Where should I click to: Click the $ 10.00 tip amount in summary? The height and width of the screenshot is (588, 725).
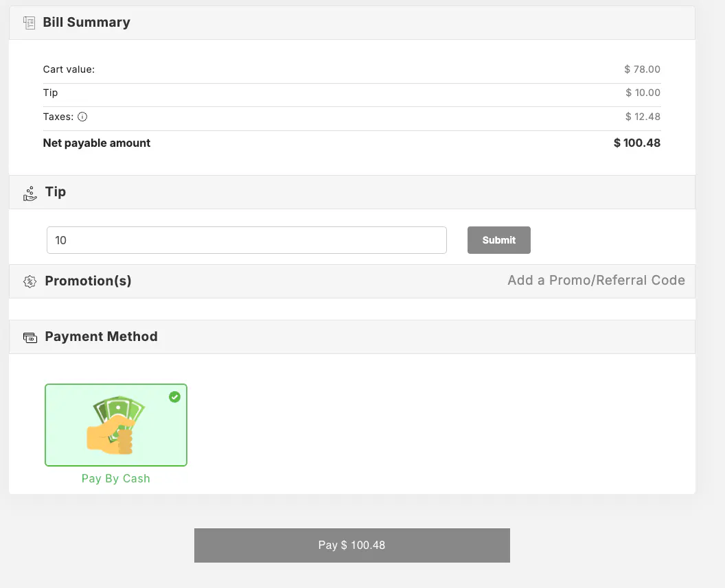click(643, 93)
